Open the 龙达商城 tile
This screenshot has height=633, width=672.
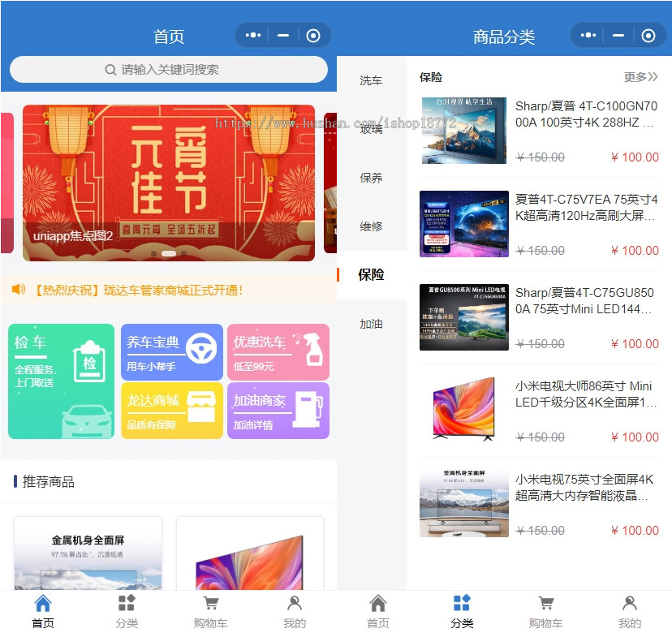coord(172,411)
